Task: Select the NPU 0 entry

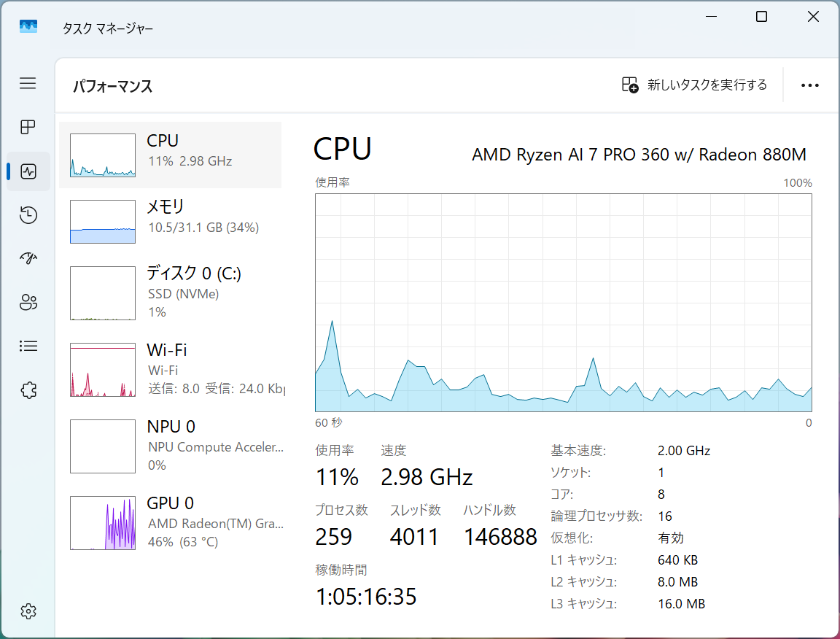Action: [x=171, y=446]
